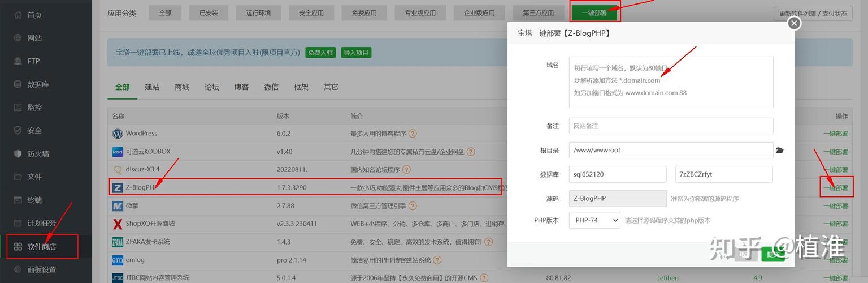
Task: Click the 根目录 path field /www/wwwroot
Action: (x=671, y=150)
